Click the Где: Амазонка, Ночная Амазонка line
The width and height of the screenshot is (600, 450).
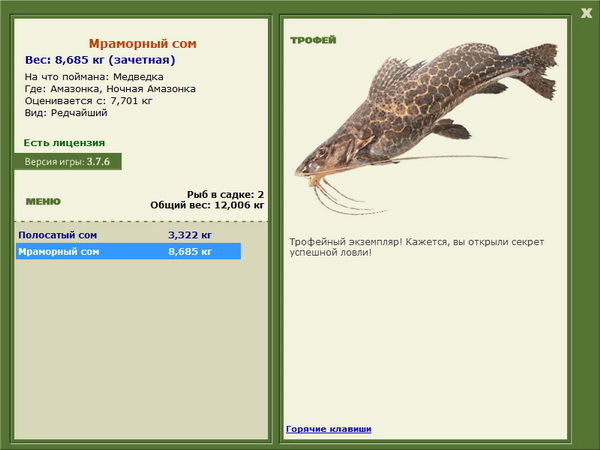[110, 89]
